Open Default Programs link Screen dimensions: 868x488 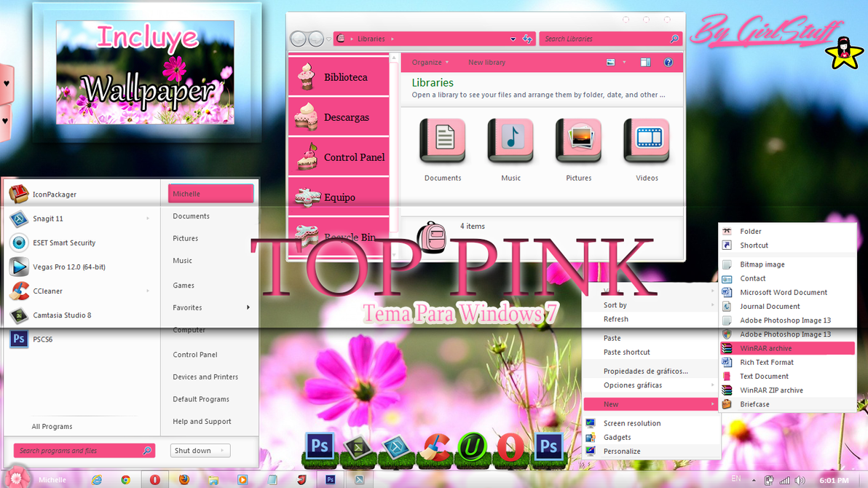click(201, 399)
